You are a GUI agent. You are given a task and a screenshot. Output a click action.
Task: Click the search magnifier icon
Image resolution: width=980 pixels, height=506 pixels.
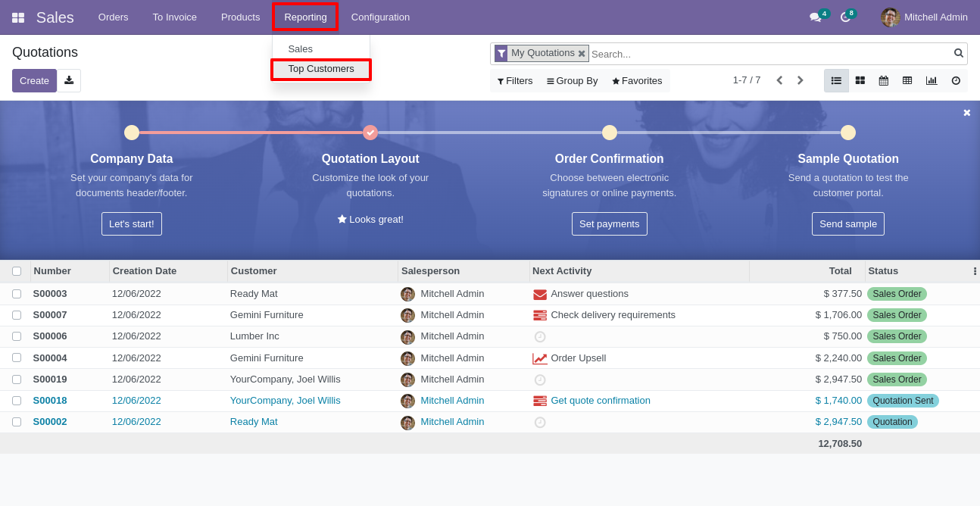[x=959, y=53]
